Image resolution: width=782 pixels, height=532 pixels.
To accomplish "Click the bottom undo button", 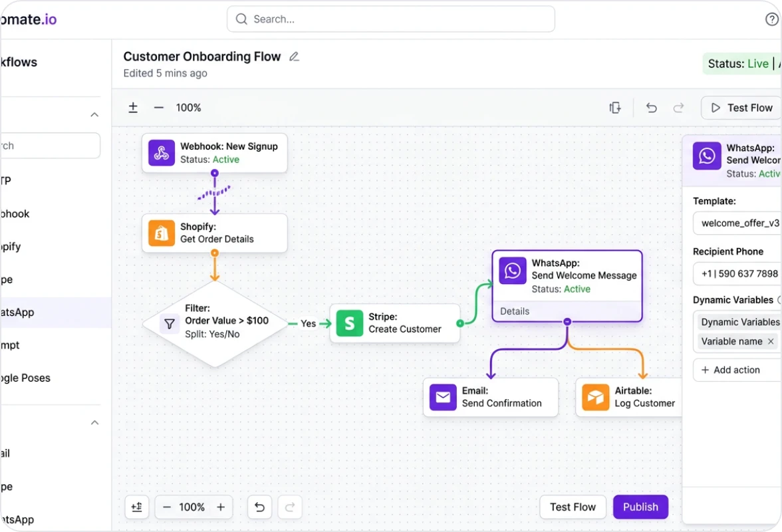I will 259,507.
